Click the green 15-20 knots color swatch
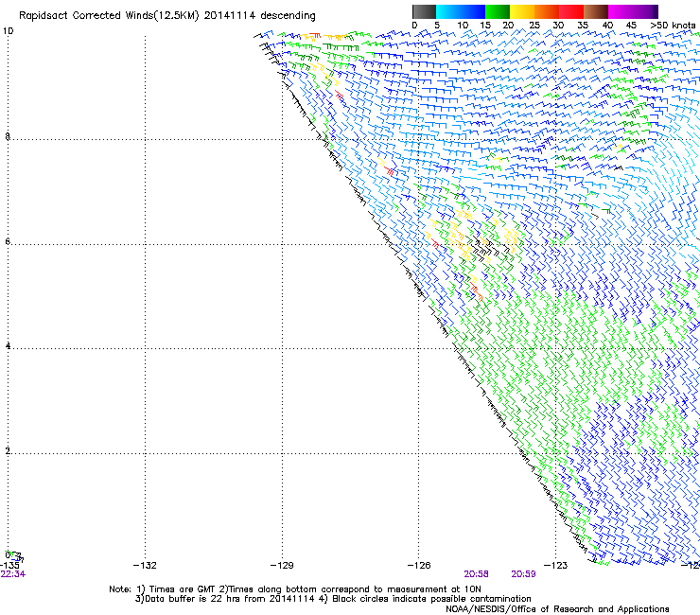Image resolution: width=700 pixels, height=615 pixels. [498, 11]
